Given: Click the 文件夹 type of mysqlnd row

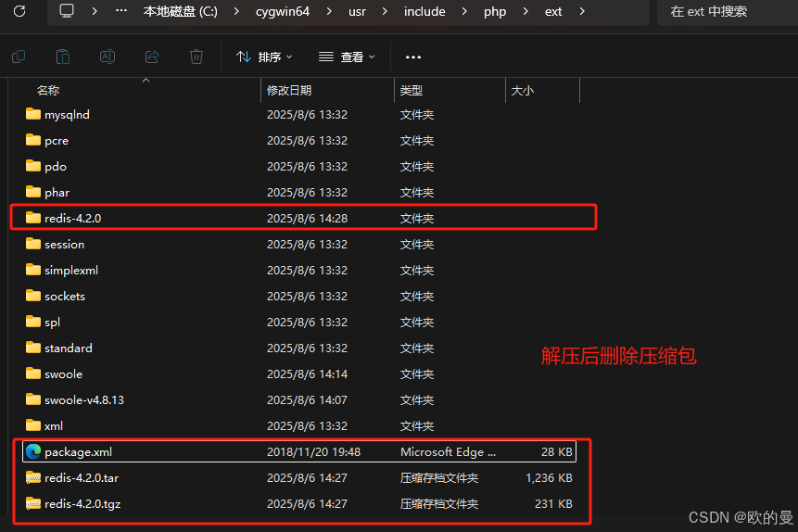Looking at the screenshot, I should pyautogui.click(x=417, y=115).
